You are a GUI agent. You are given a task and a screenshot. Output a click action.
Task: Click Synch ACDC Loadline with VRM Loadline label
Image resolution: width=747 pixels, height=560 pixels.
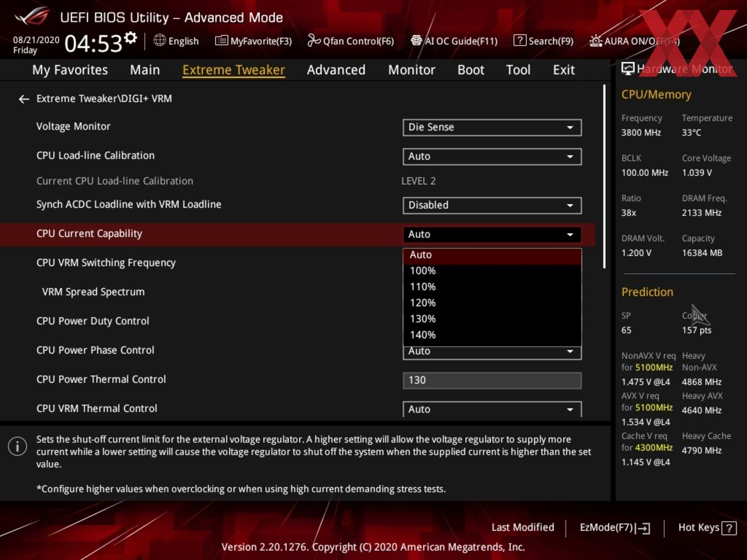click(129, 205)
